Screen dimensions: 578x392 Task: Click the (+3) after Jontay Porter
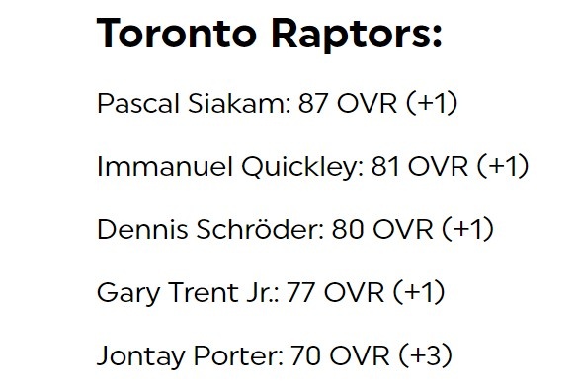pyautogui.click(x=426, y=355)
